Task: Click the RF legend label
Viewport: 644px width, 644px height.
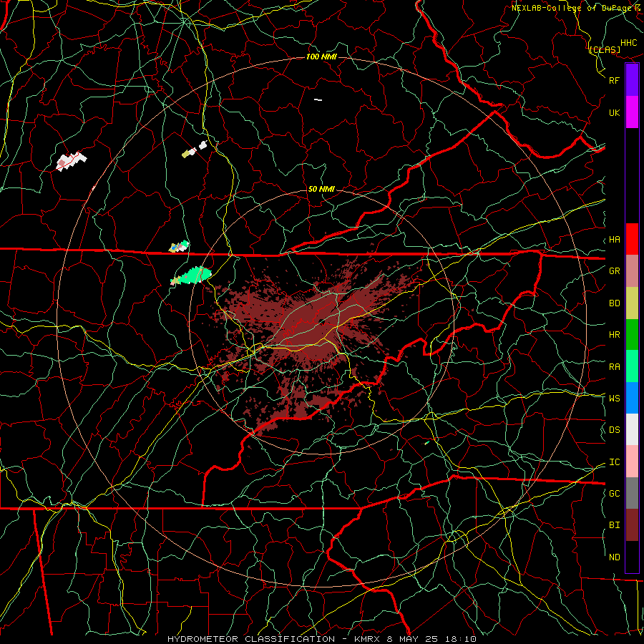Action: [615, 80]
